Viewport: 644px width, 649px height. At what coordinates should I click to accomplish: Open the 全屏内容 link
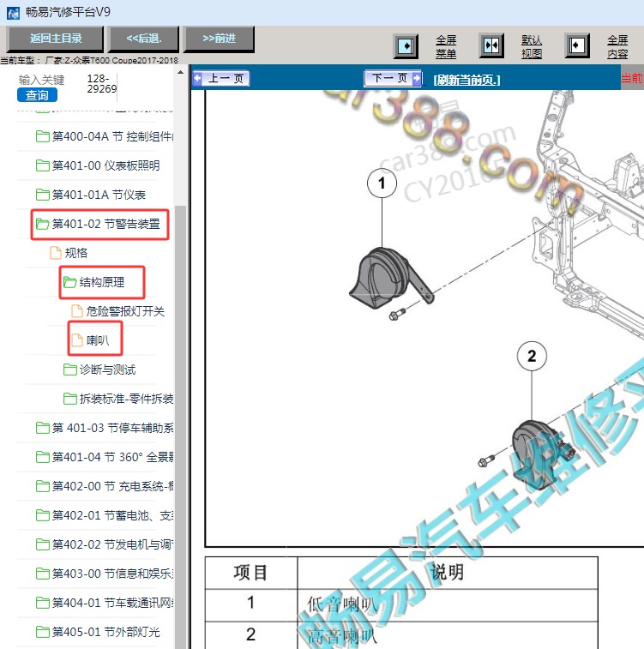click(x=617, y=47)
